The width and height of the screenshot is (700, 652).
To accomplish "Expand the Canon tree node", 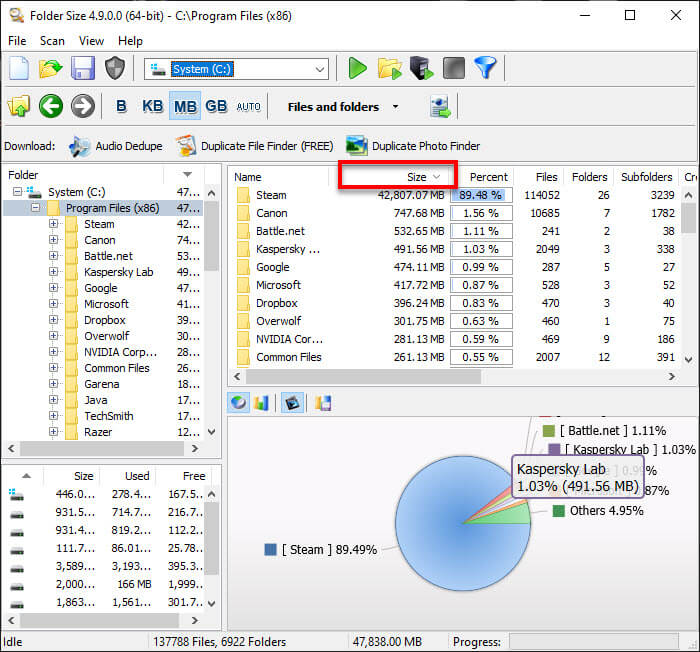I will coord(53,240).
